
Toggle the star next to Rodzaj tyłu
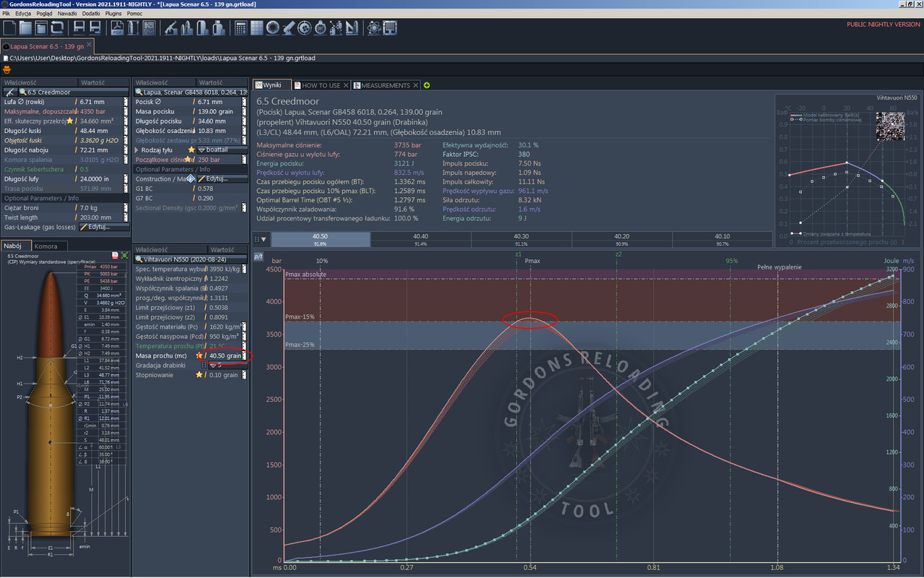191,150
